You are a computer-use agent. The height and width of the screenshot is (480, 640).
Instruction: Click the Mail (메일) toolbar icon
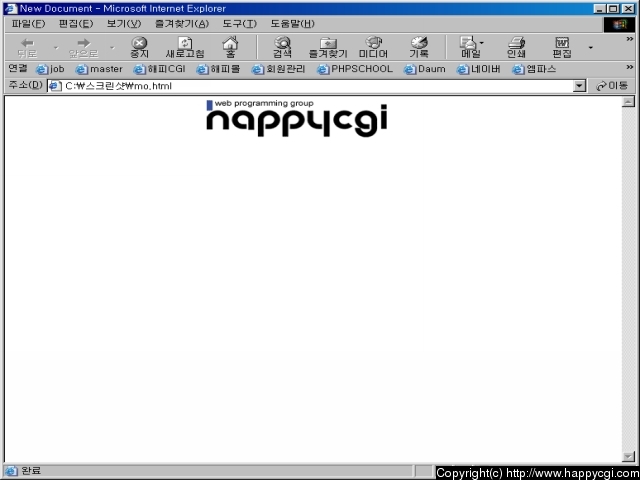[470, 47]
